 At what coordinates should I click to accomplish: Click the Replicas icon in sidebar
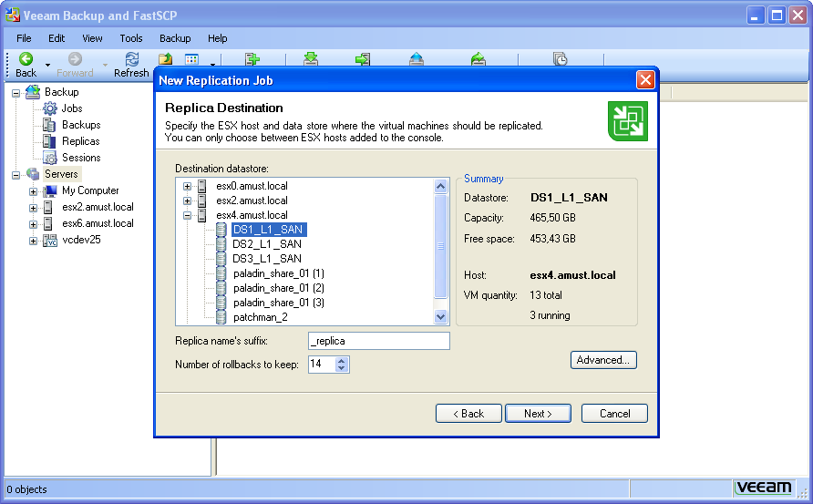(x=50, y=141)
